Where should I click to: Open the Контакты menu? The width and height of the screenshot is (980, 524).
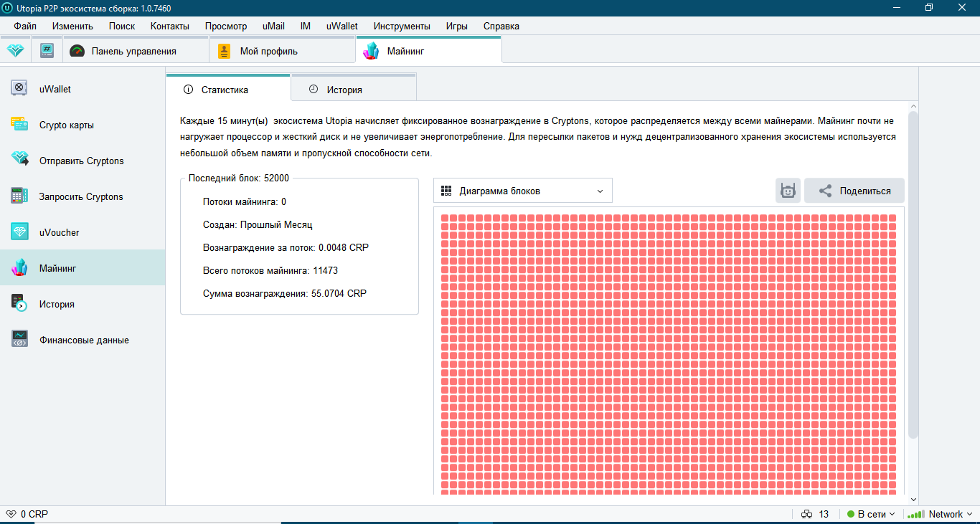pos(170,26)
